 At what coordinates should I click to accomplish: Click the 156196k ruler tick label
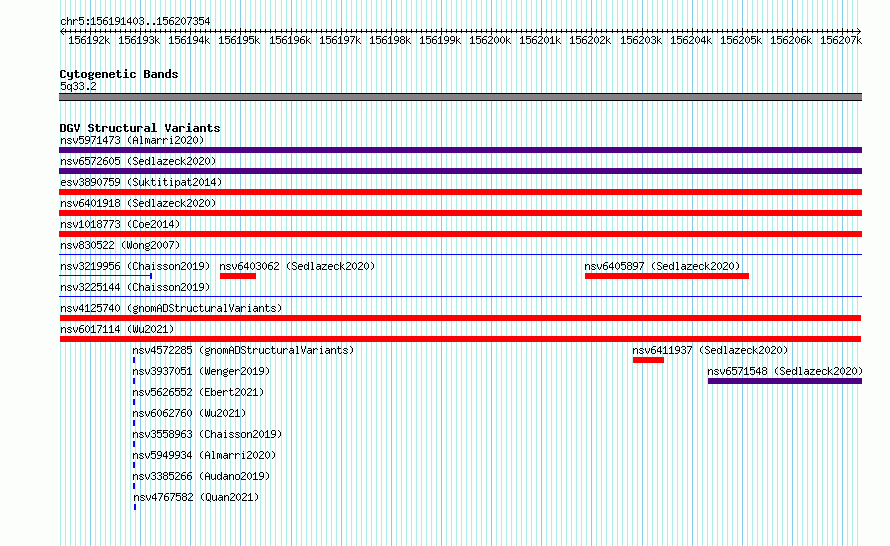[x=290, y=40]
